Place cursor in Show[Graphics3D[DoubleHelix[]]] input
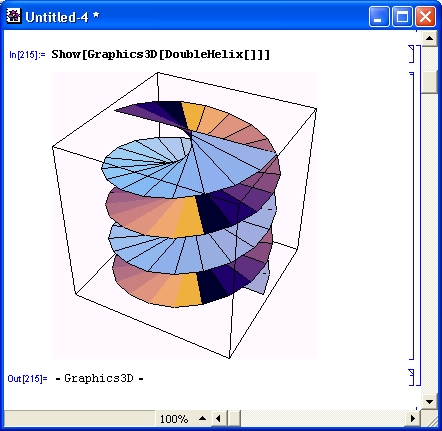Screen dimensions: 442x431 (160, 54)
